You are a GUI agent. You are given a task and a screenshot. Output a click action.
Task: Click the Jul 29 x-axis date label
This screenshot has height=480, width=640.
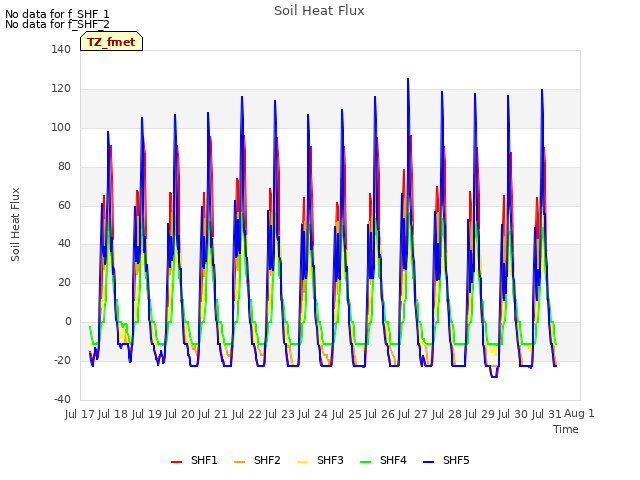480,414
